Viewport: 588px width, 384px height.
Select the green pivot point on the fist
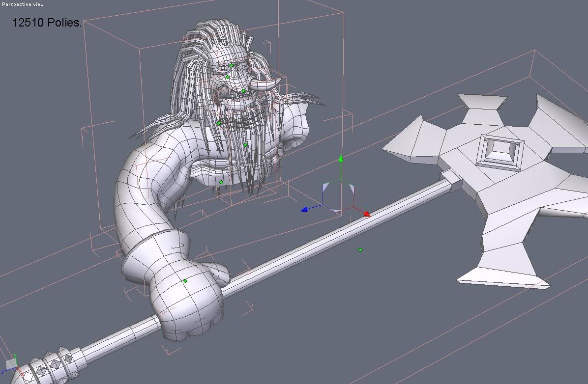(x=185, y=281)
